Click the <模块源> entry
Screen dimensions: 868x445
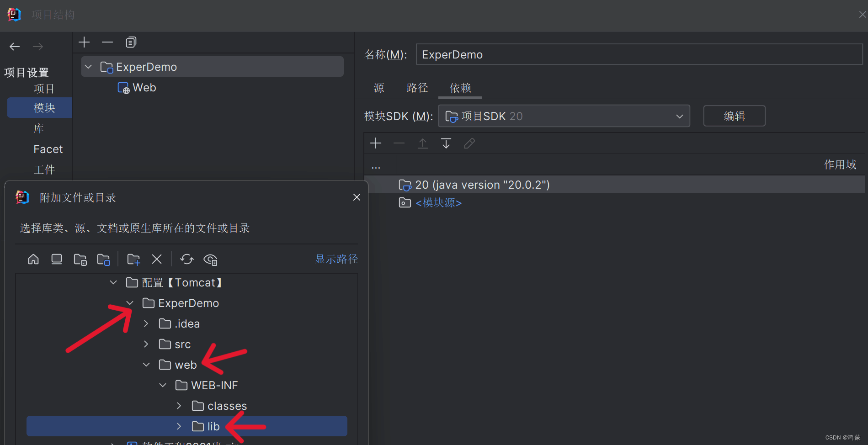[x=439, y=202]
